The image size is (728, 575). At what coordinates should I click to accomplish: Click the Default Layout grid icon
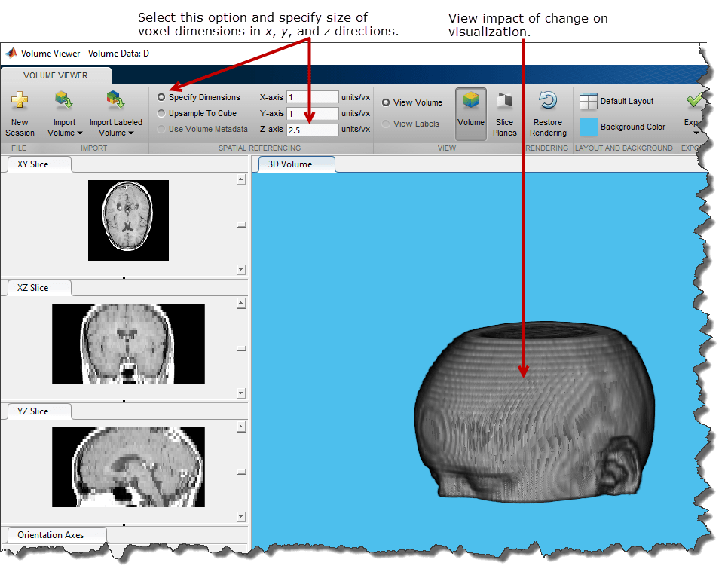click(x=589, y=101)
